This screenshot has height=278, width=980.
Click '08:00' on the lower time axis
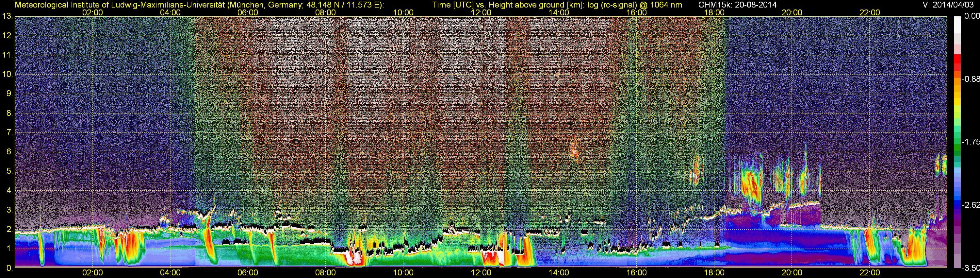coord(326,273)
